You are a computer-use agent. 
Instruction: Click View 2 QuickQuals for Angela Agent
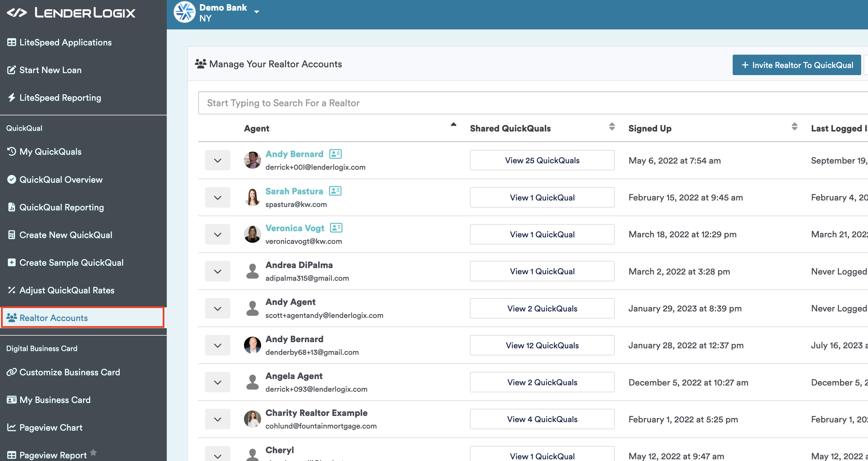pyautogui.click(x=542, y=382)
